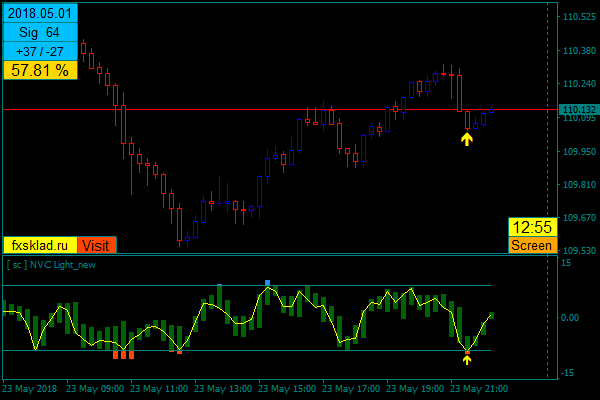This screenshot has height=400, width=600.
Task: Click the 23 May 19:00 time axis label
Action: coord(416,388)
